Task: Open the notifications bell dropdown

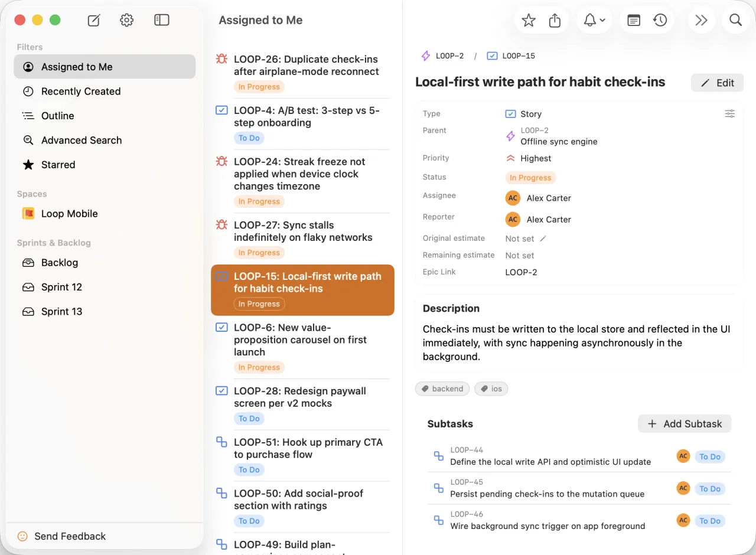Action: point(594,21)
